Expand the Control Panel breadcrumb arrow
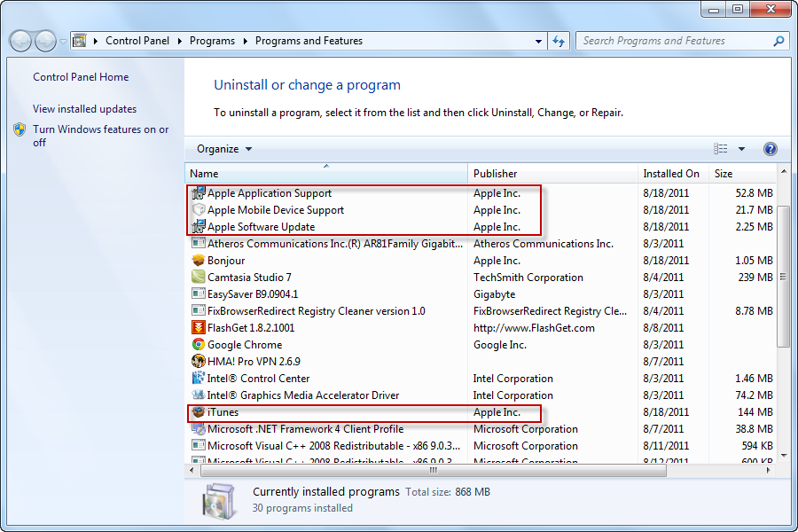Screen dimensions: 798x532 [180, 41]
